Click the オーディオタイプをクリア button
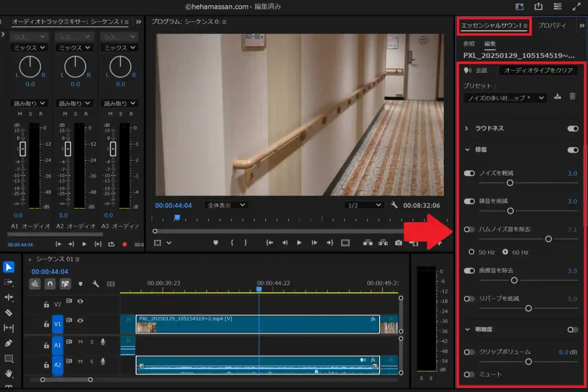Image resolution: width=588 pixels, height=392 pixels. (538, 71)
